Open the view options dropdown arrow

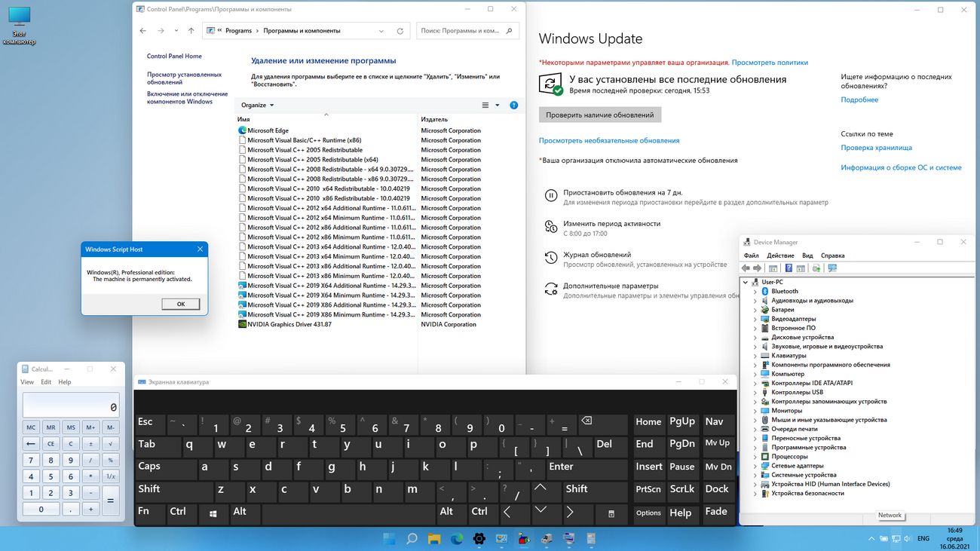click(498, 106)
